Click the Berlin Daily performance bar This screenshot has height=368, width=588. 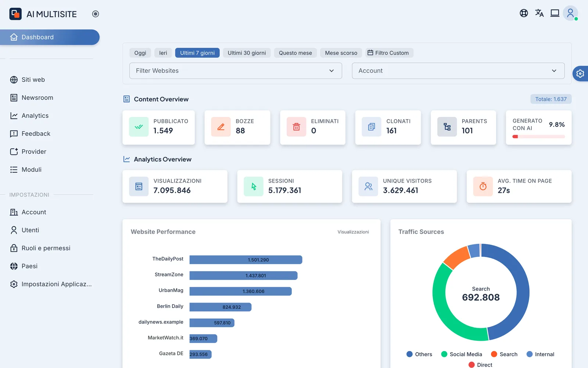tap(220, 307)
